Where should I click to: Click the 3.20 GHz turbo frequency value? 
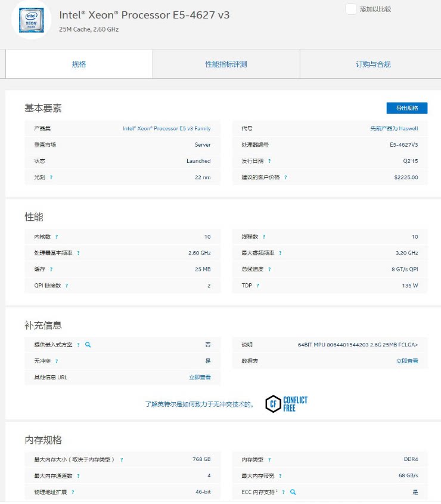[x=406, y=253]
